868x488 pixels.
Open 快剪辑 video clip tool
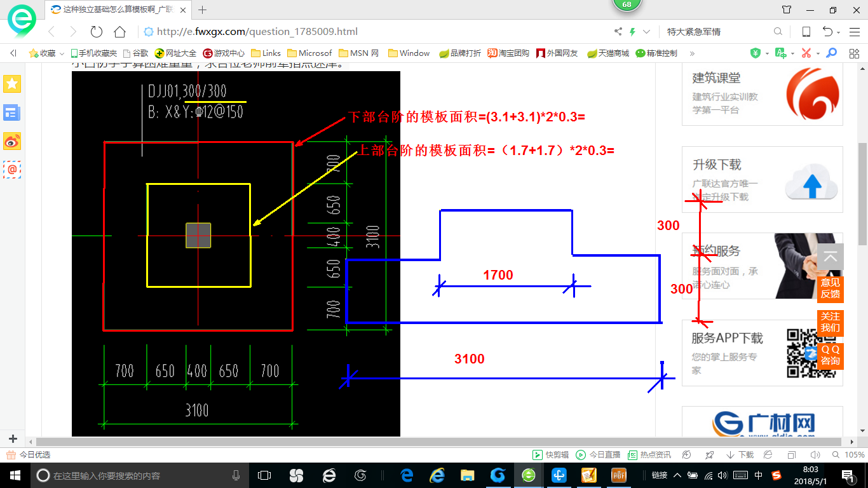coord(550,455)
